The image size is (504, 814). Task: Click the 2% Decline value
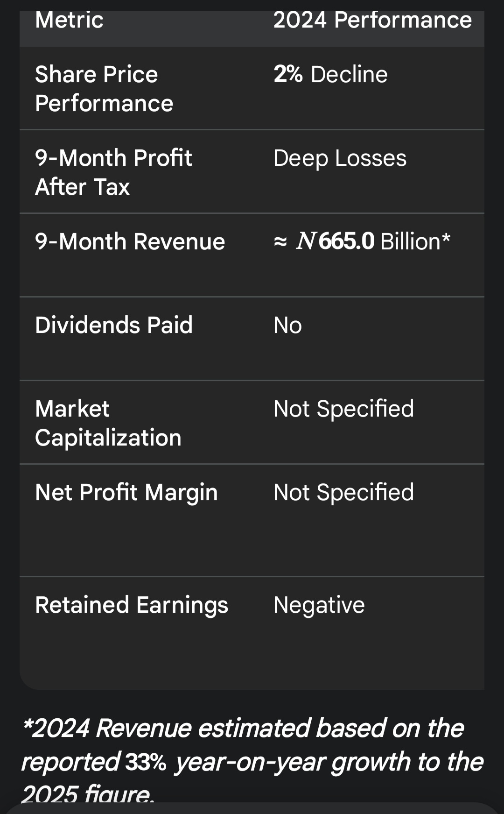[x=330, y=75]
